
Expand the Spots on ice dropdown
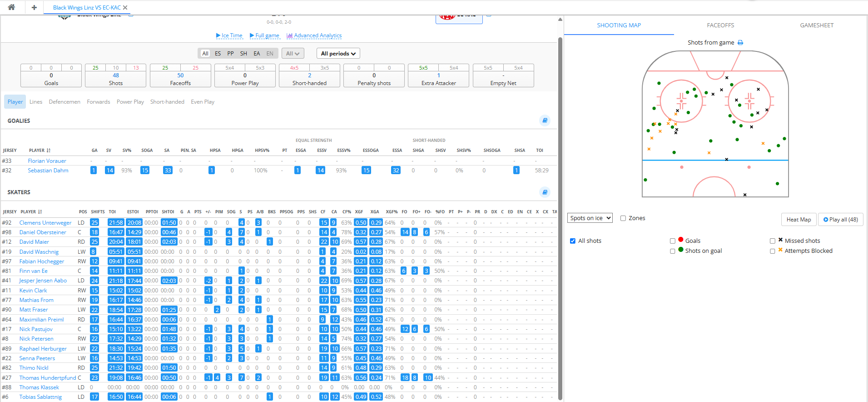pos(590,218)
